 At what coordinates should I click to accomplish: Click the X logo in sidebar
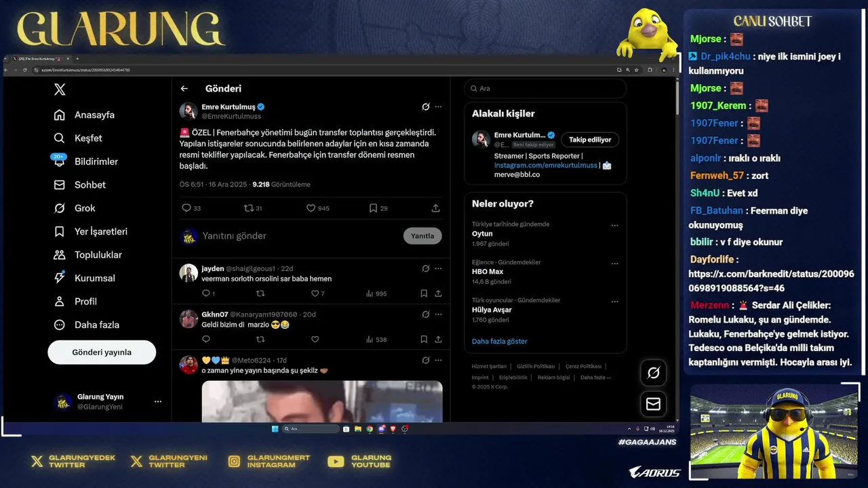pos(60,89)
